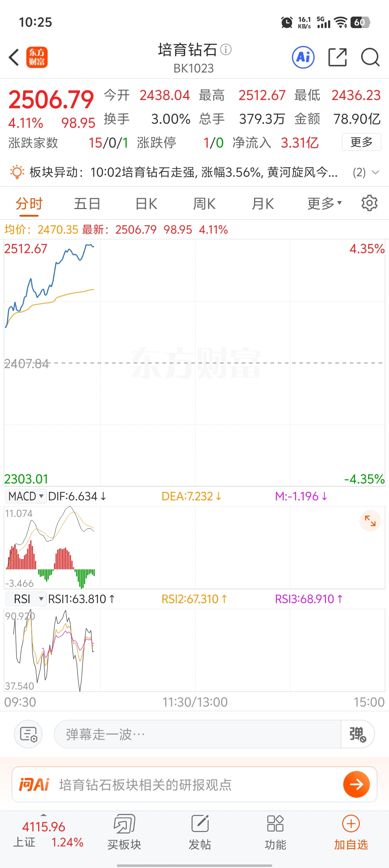389x868 pixels.
Task: Tap the 弹幕走一波 comment input field
Action: coord(197,734)
